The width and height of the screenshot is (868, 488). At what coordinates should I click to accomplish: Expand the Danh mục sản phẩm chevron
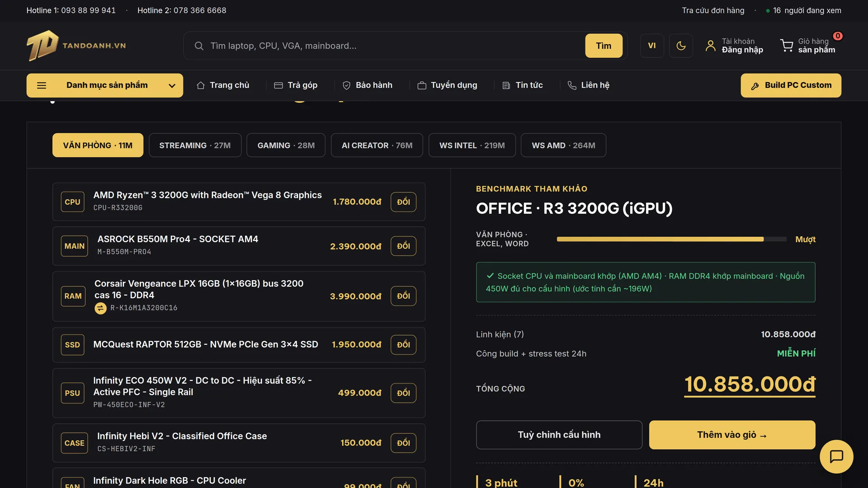(172, 85)
